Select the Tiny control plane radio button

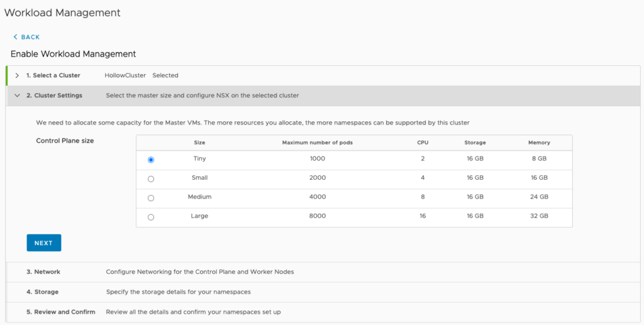tap(151, 160)
